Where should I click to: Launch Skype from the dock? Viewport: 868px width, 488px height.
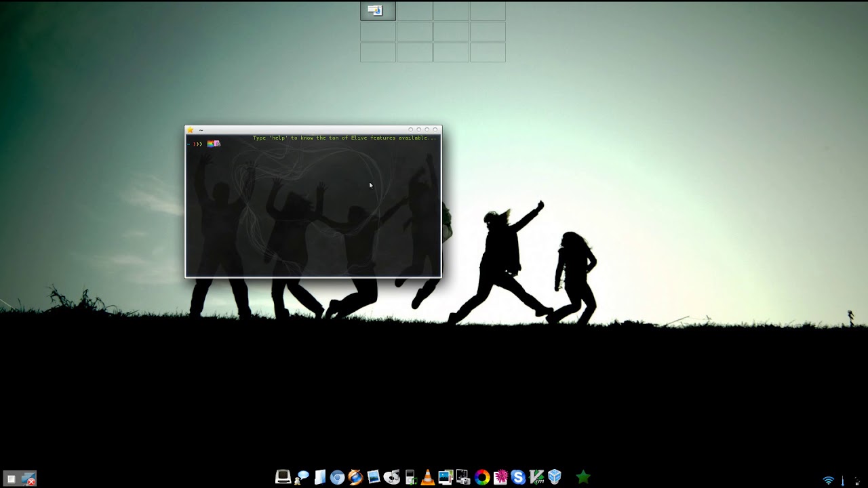coord(517,477)
